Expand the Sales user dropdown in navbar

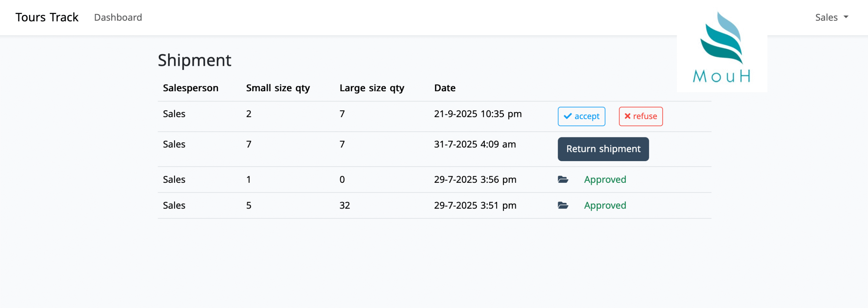pos(831,17)
